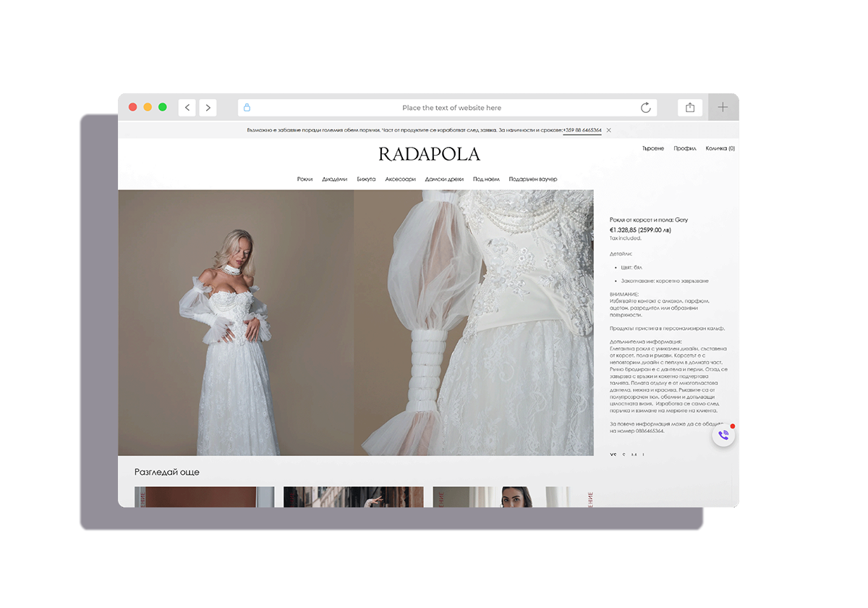Click the 'Допълнителна информация:' heading

point(645,342)
